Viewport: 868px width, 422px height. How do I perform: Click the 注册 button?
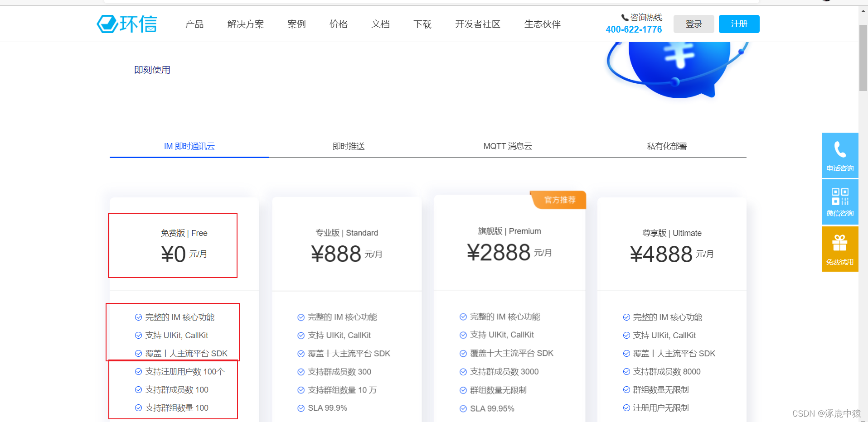point(739,24)
